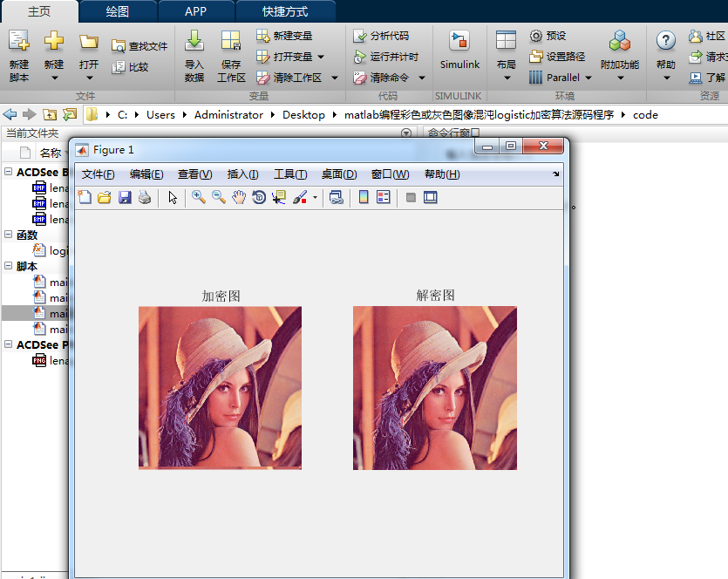Click Open File icon in figure toolbar
728x579 pixels.
coord(105,197)
